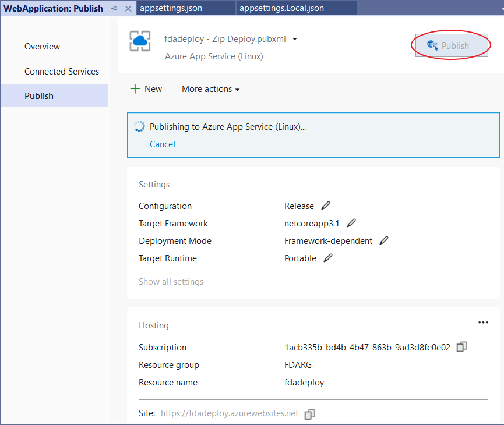Expand the More actions menu

click(x=210, y=89)
